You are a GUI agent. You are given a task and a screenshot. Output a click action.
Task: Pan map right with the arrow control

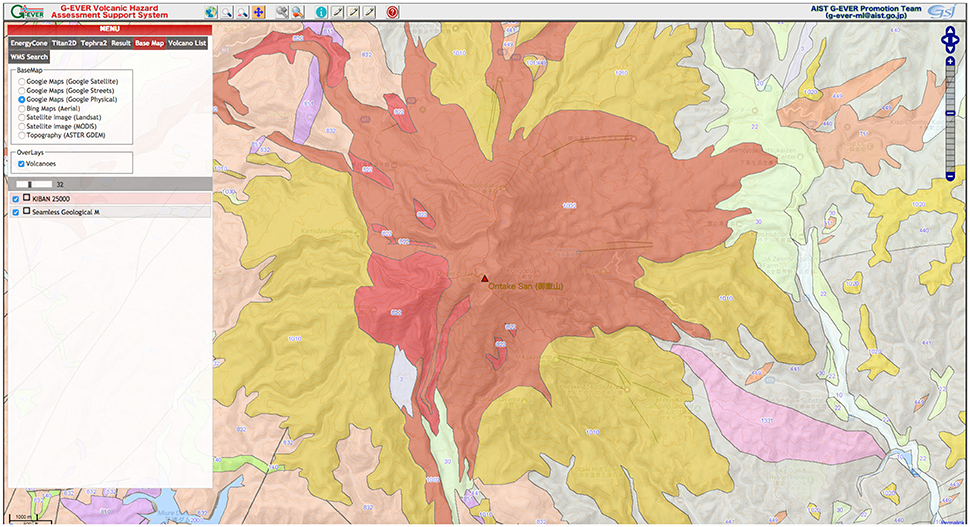[956, 40]
